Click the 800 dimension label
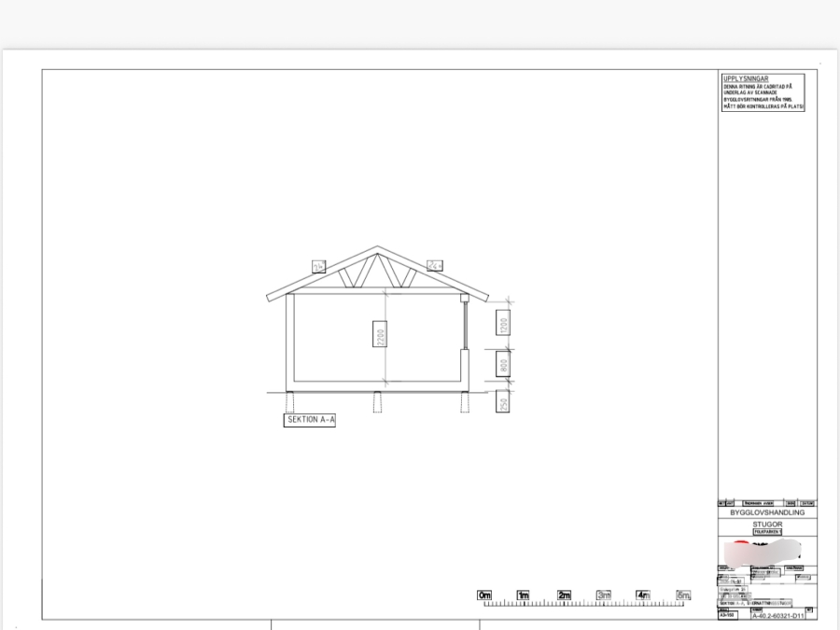 pyautogui.click(x=503, y=364)
